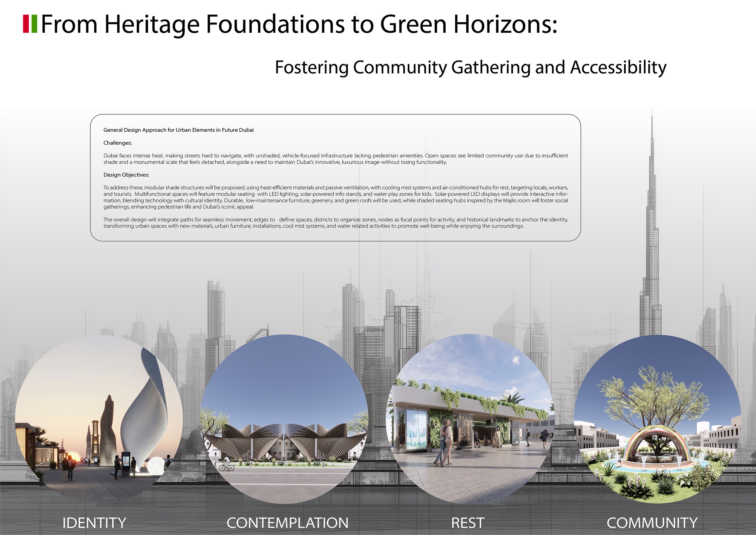Click the IDENTITY label text

94,523
